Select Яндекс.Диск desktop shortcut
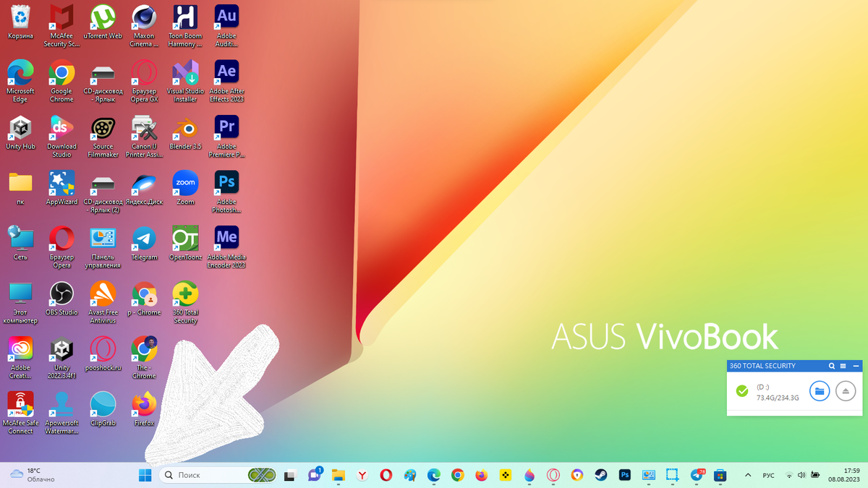Viewport: 868px width, 488px height. coord(144,188)
